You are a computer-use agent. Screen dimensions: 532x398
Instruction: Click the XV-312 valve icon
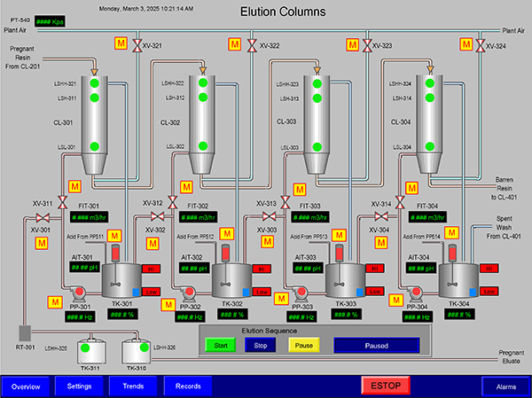[x=156, y=216]
